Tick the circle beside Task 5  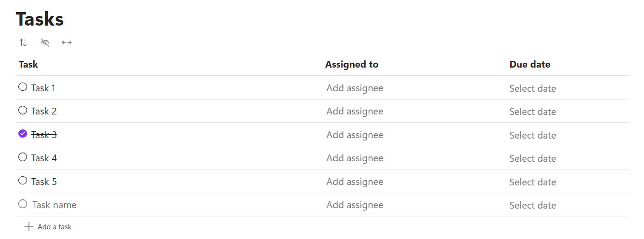pos(23,181)
